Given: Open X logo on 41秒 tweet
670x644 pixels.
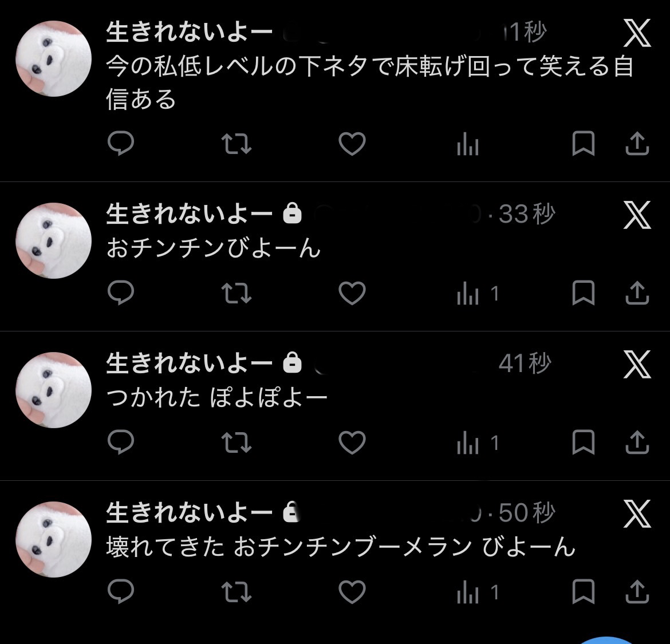Looking at the screenshot, I should [637, 364].
